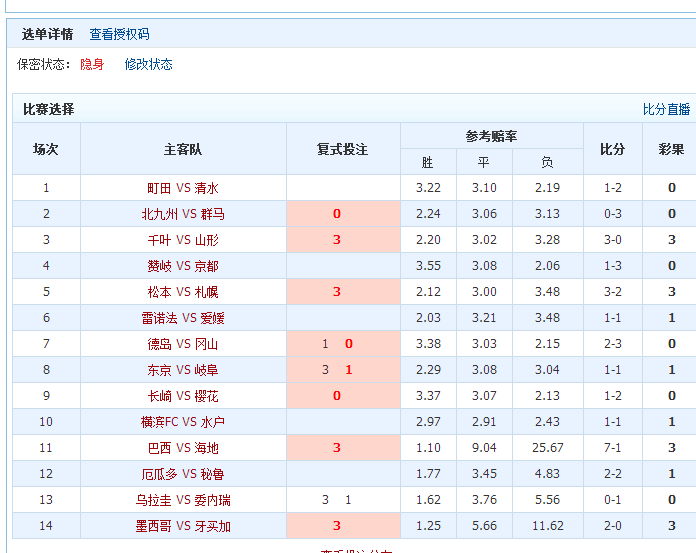Viewport: 696px width, 553px height.
Task: Switch to the 查看授权码 tab
Action: [119, 34]
